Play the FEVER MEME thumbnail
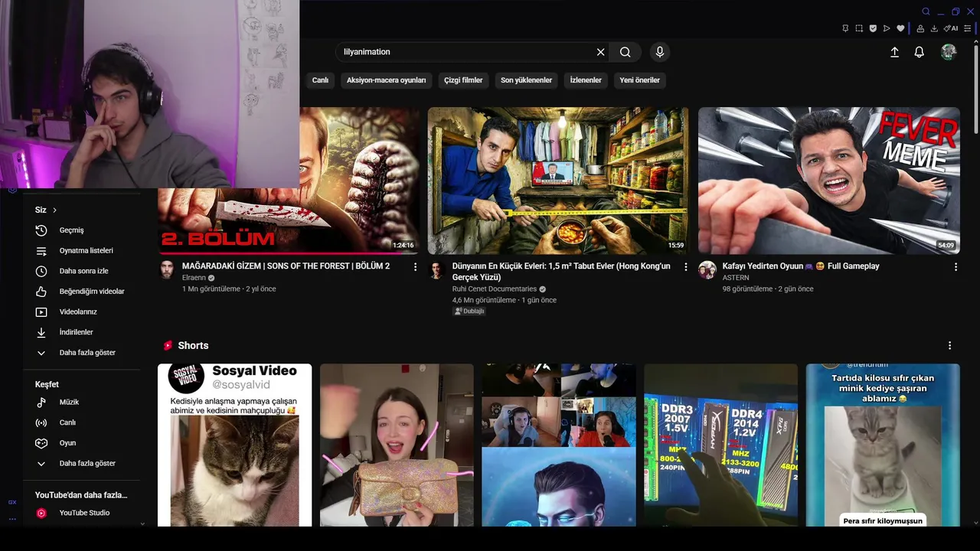980x551 pixels. (829, 181)
